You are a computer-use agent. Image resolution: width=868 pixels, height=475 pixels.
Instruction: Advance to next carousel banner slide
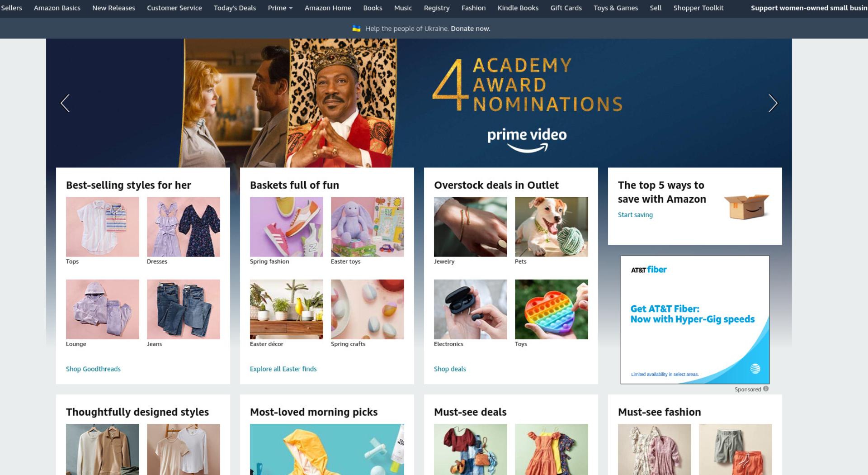click(x=773, y=103)
